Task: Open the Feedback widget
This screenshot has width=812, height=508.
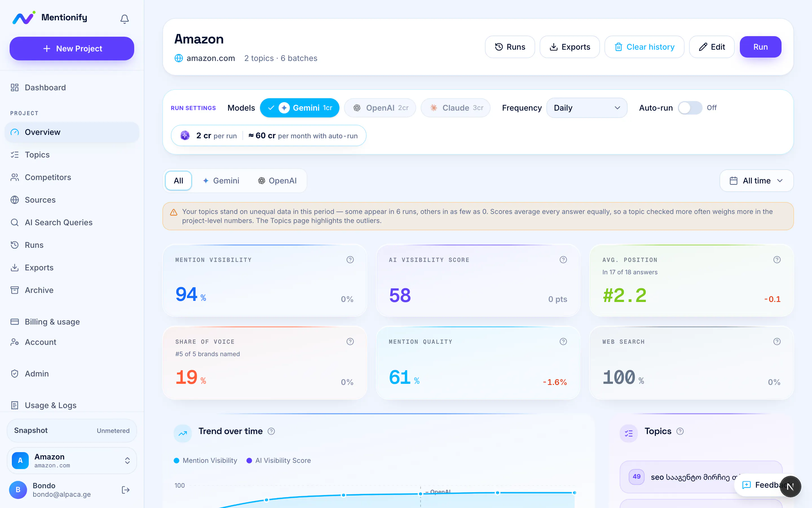Action: (x=762, y=485)
